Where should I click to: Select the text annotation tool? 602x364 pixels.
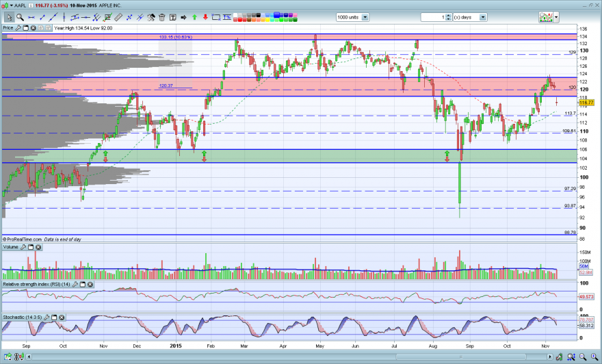point(173,17)
